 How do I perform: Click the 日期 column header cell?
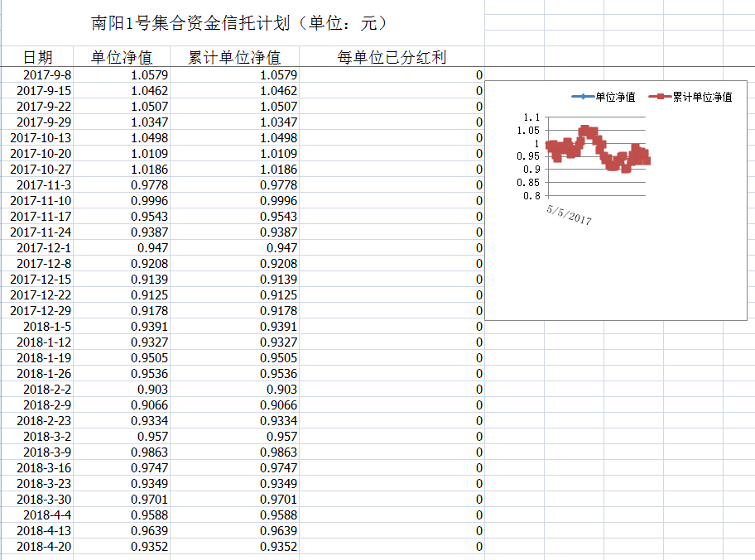point(37,57)
